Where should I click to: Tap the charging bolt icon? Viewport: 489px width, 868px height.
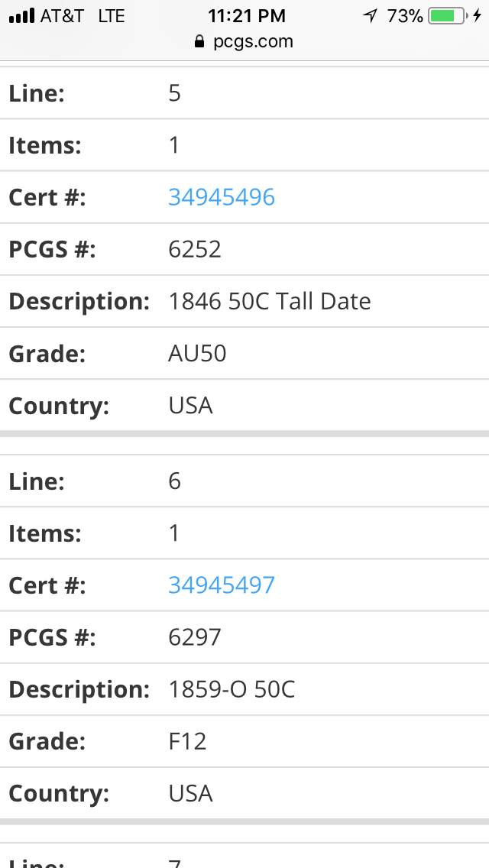click(477, 16)
